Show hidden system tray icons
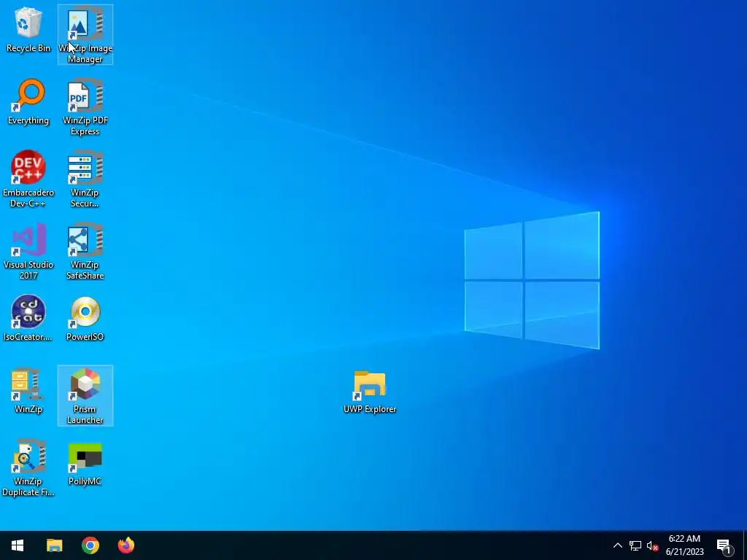Image resolution: width=747 pixels, height=560 pixels. [x=617, y=545]
